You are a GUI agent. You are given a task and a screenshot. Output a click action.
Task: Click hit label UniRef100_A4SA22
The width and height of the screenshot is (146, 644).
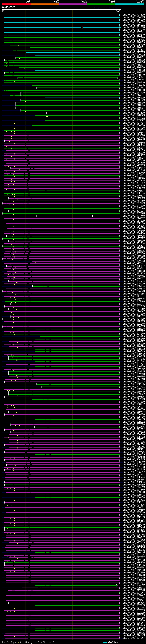coord(134,118)
